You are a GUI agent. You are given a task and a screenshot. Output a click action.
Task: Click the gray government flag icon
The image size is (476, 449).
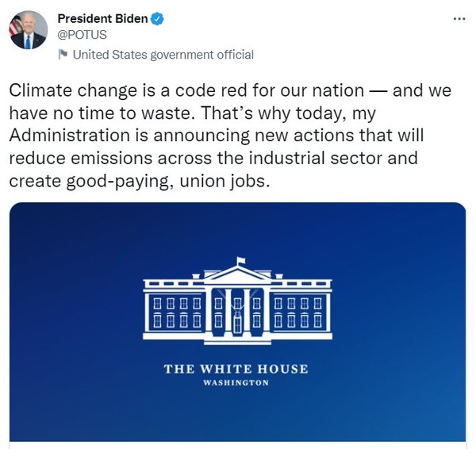63,55
